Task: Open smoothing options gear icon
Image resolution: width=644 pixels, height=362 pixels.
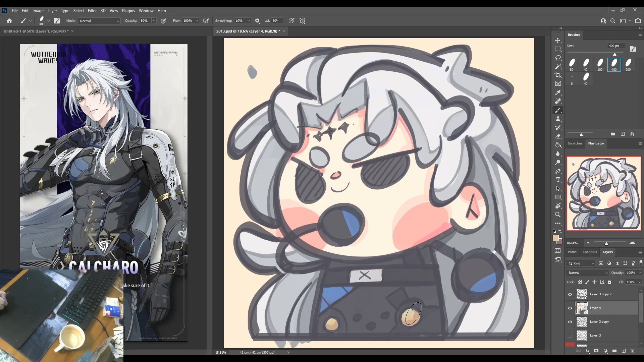Action: (x=257, y=21)
